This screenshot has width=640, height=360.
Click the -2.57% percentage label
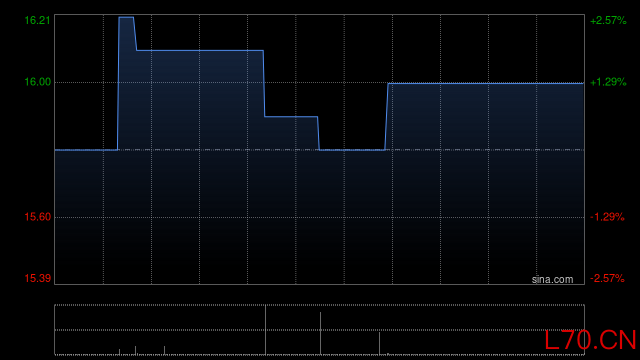(607, 278)
